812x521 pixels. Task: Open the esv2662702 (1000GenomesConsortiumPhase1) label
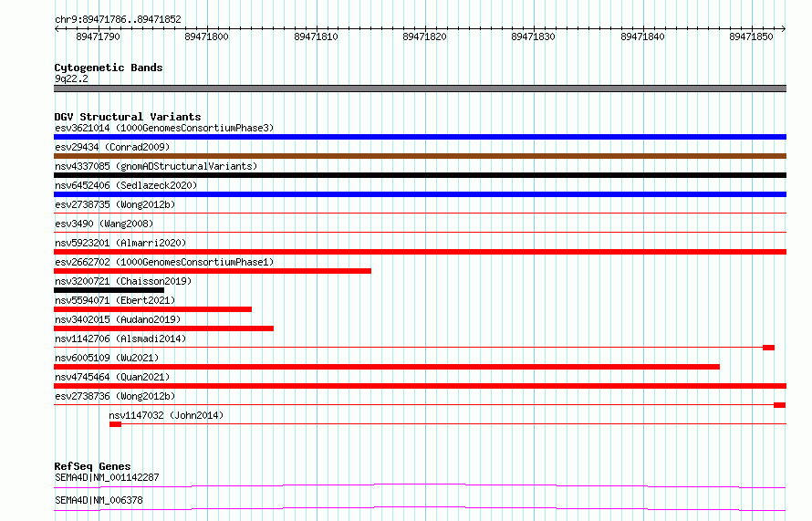164,262
